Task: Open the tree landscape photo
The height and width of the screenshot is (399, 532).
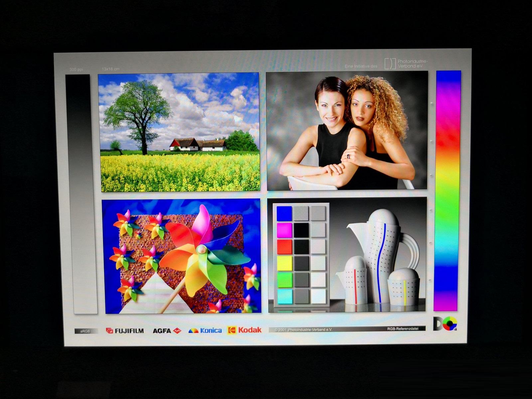Action: [x=180, y=132]
